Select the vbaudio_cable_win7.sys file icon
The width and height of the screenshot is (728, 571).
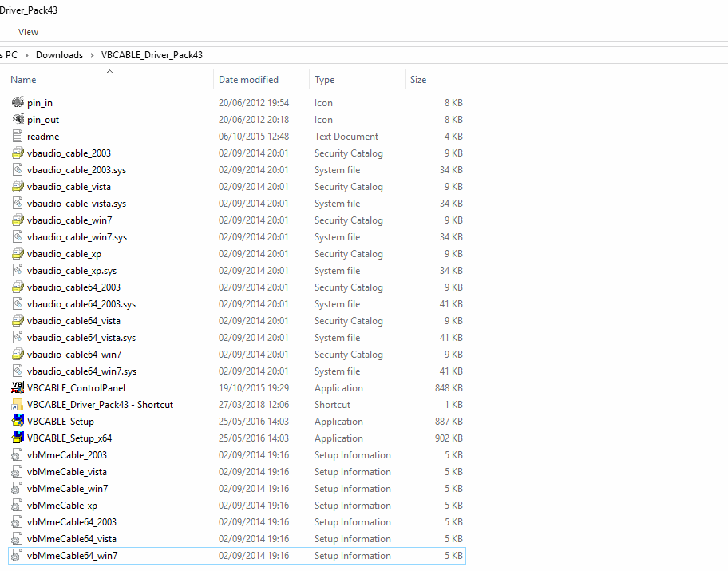pyautogui.click(x=18, y=237)
